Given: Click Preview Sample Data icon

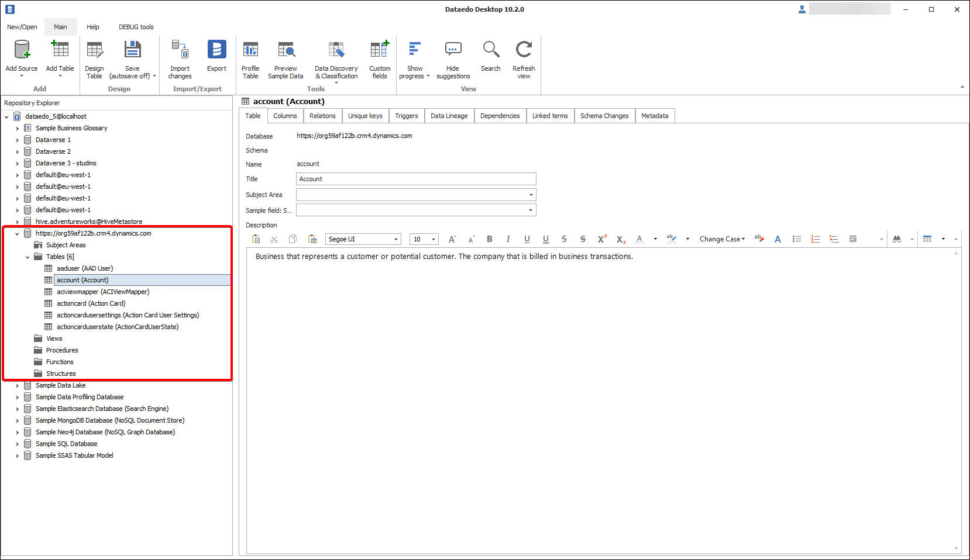Looking at the screenshot, I should click(286, 50).
